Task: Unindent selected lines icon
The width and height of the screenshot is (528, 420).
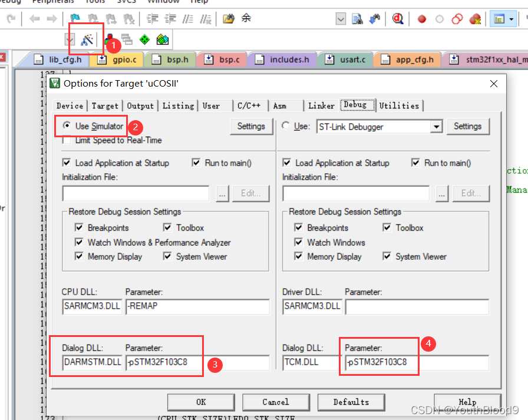Action: pos(170,18)
